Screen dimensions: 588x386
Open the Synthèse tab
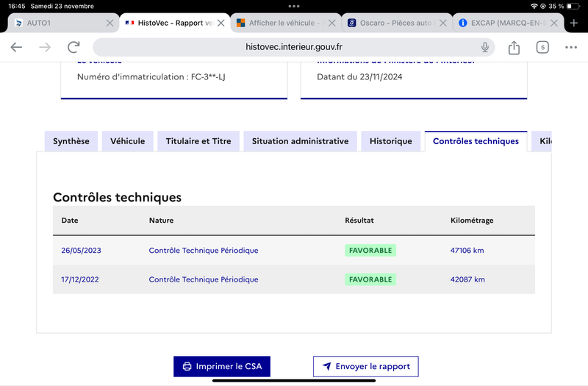(x=71, y=141)
